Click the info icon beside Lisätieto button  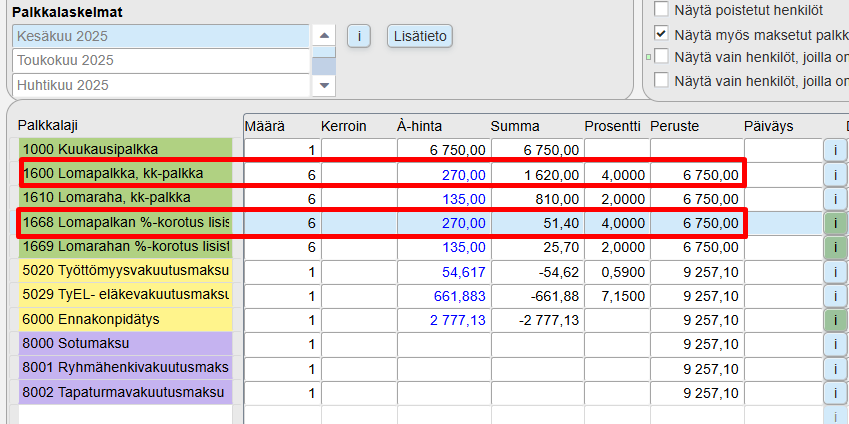359,36
